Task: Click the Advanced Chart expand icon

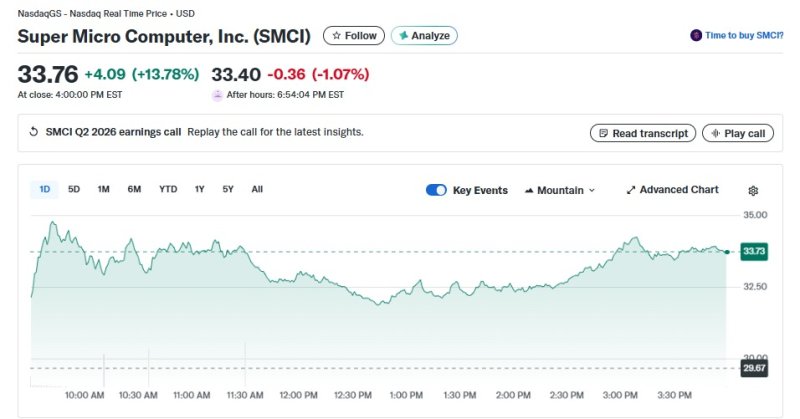Action: point(631,190)
